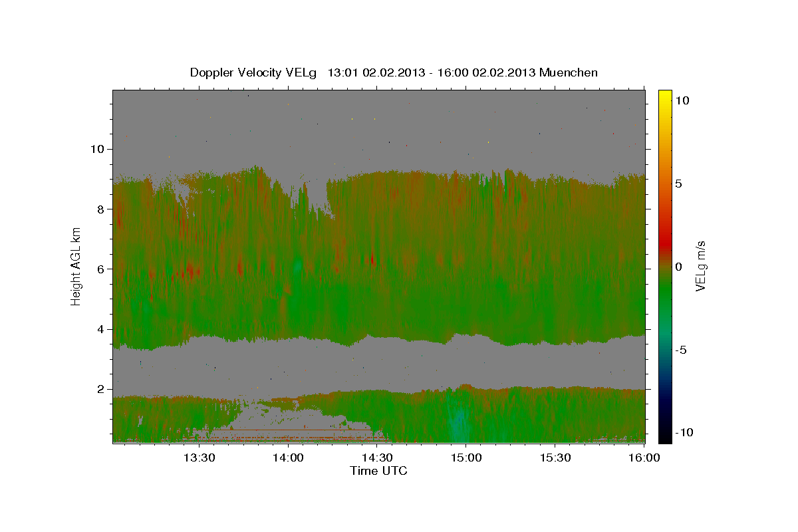
Task: Click the colorbar value 10 label
Action: click(x=682, y=100)
